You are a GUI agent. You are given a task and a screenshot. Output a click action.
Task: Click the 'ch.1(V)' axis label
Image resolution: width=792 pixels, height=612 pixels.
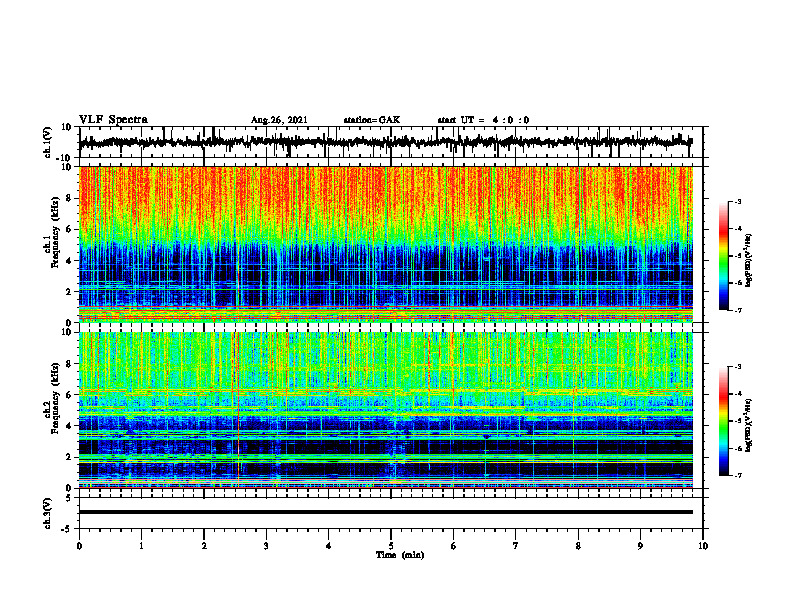pos(48,142)
